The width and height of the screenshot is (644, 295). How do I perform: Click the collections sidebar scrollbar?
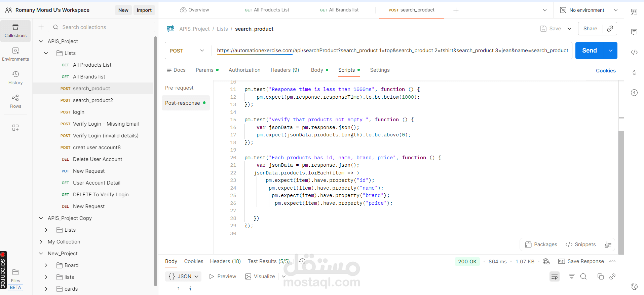coord(155,161)
